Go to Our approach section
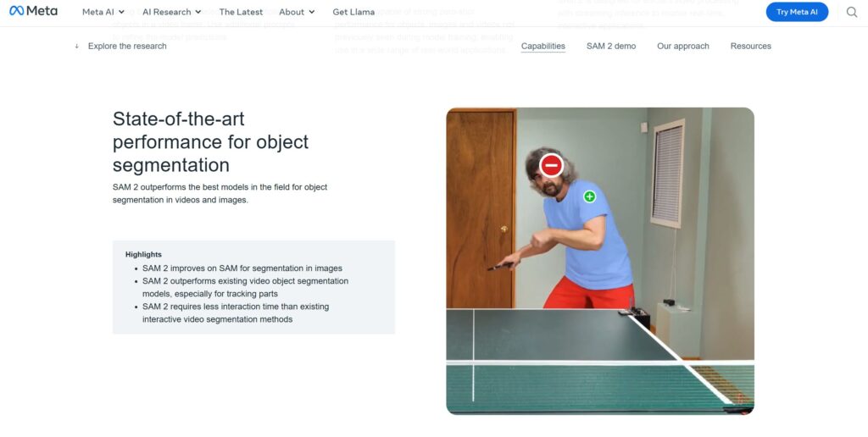 [x=682, y=46]
